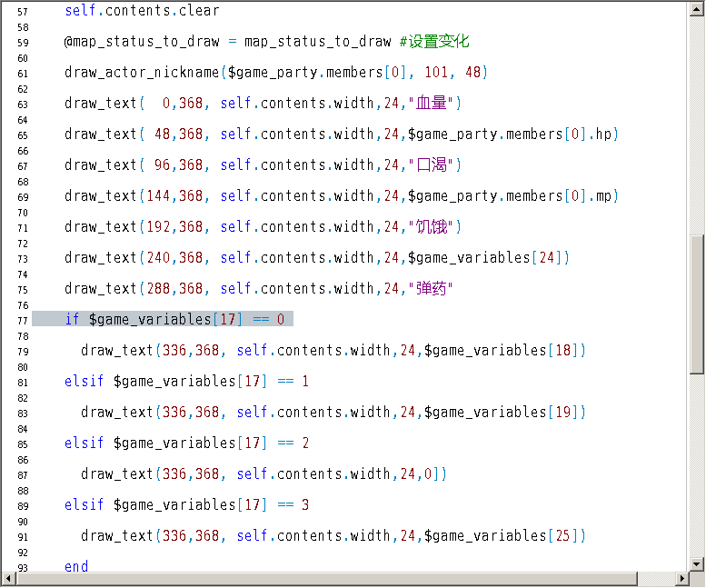The width and height of the screenshot is (706, 588).
Task: Click the vertical scrollbar down arrow
Action: [697, 564]
